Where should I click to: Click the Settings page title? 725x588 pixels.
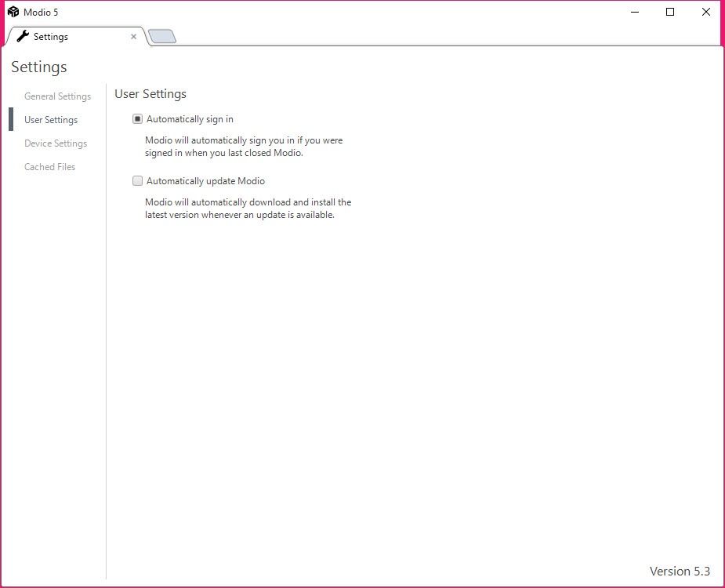tap(39, 67)
